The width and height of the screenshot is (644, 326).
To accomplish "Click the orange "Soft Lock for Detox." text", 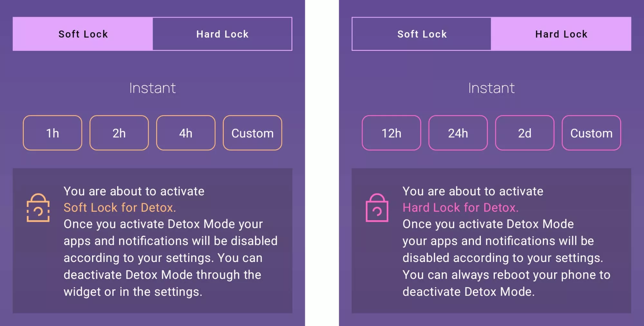I will point(120,208).
